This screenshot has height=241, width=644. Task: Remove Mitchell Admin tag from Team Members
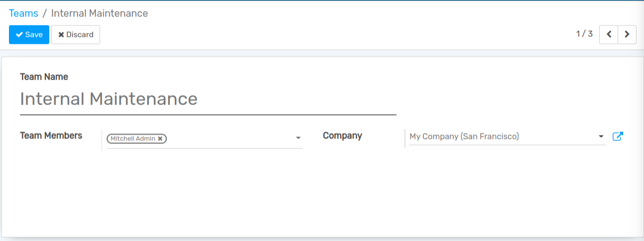coord(160,139)
